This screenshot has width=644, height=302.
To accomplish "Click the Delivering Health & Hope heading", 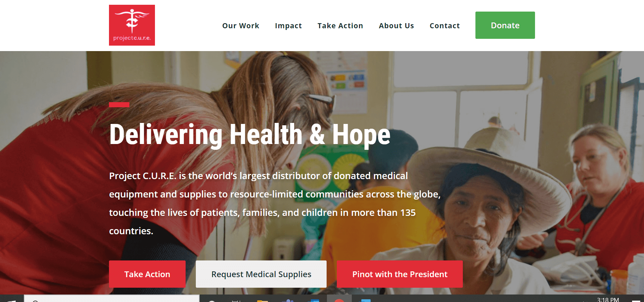I will (x=250, y=135).
